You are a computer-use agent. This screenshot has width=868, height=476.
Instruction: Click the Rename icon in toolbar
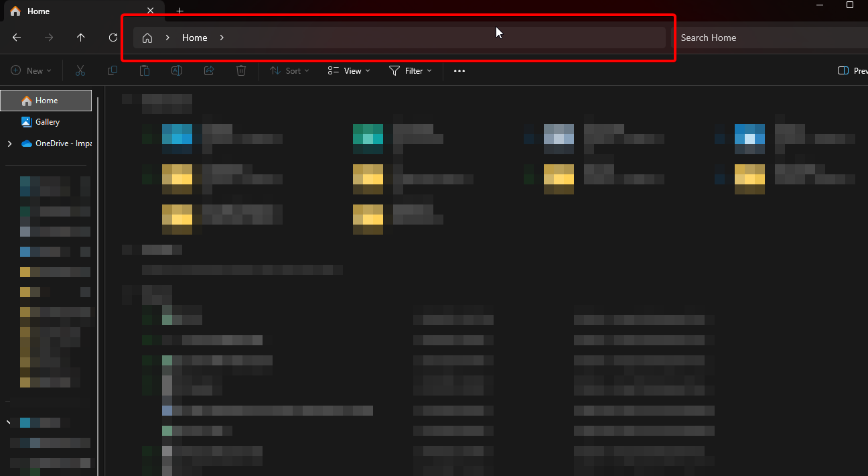click(177, 70)
